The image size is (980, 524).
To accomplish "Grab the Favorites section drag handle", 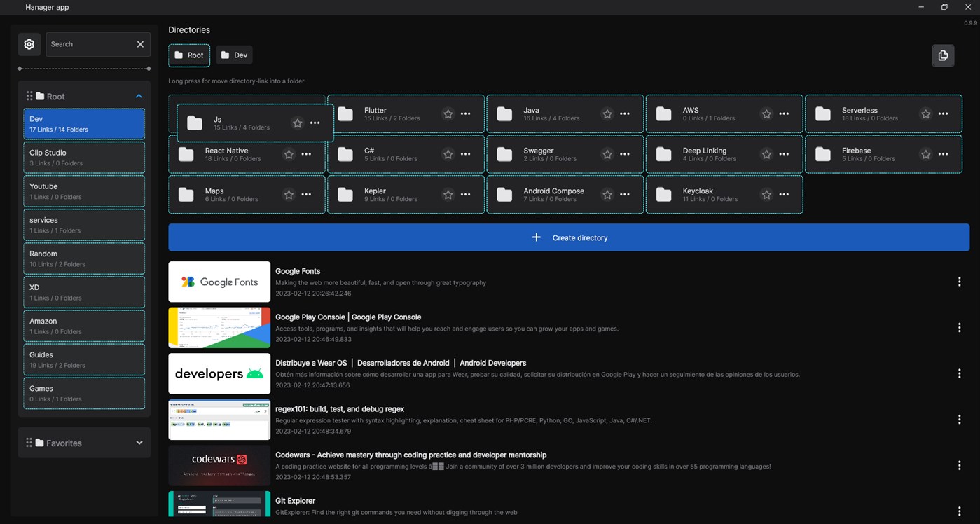I will click(x=29, y=443).
